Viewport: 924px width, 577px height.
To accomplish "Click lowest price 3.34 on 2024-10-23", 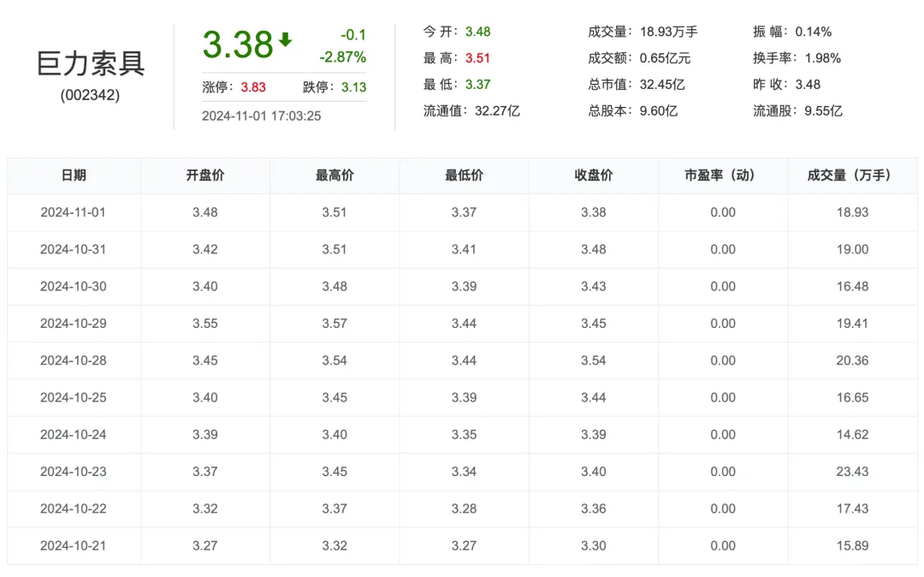I will [x=465, y=472].
